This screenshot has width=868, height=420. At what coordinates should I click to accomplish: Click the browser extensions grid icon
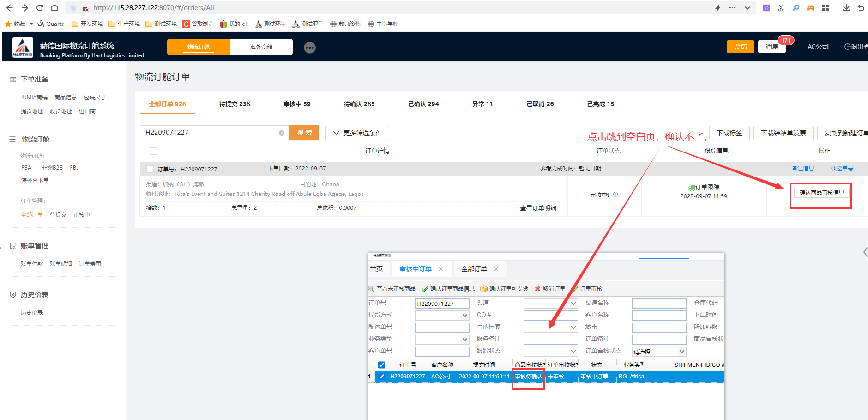tap(826, 8)
